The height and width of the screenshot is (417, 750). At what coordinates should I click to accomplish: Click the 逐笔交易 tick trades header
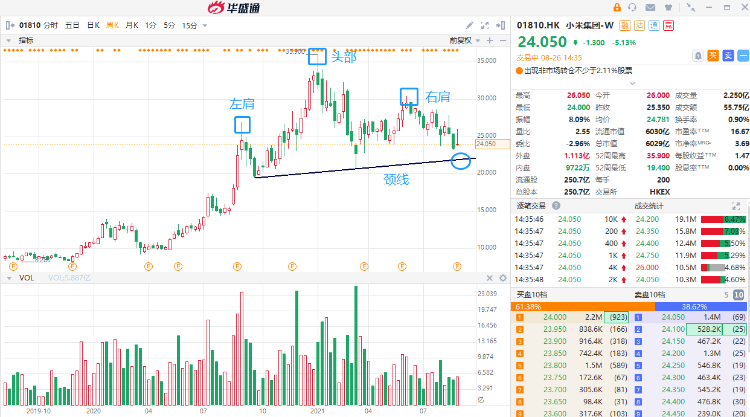click(531, 206)
